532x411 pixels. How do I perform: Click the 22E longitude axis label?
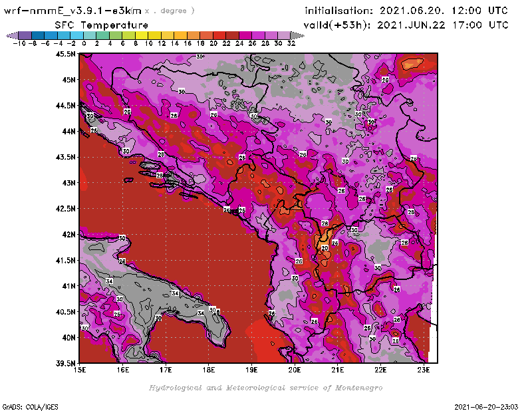[x=380, y=370]
